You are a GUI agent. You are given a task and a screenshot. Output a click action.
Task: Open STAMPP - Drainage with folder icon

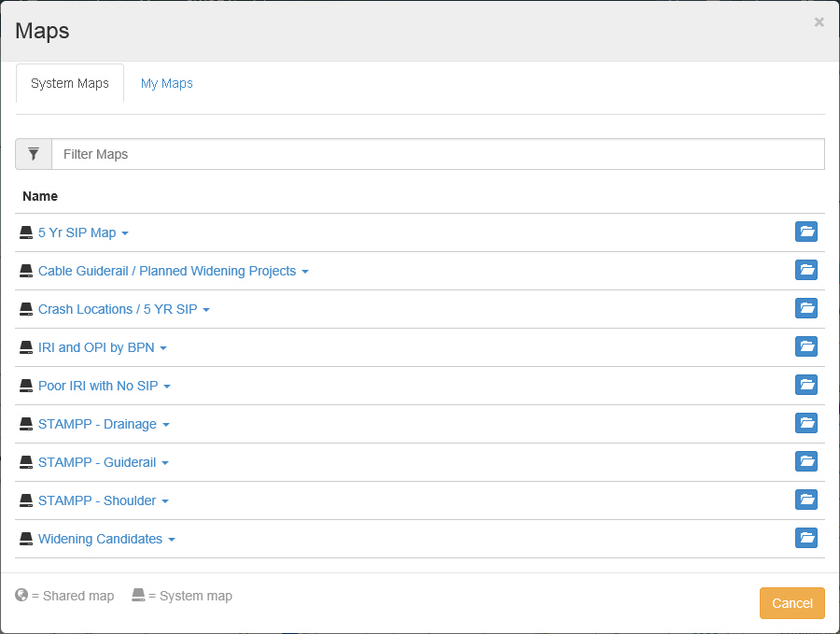[806, 423]
